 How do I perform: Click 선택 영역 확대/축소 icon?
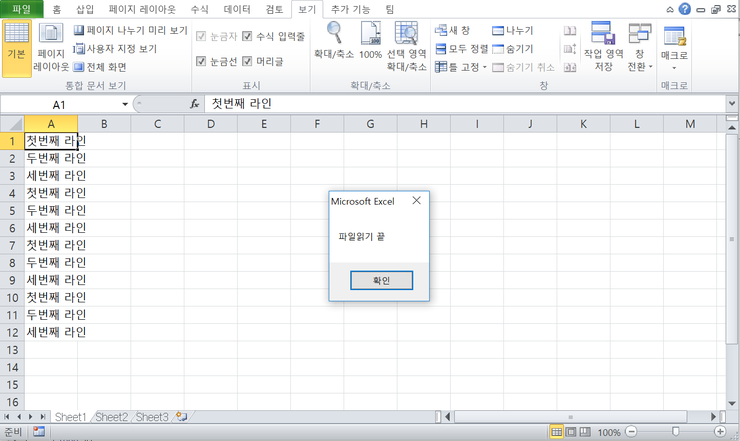pyautogui.click(x=406, y=46)
